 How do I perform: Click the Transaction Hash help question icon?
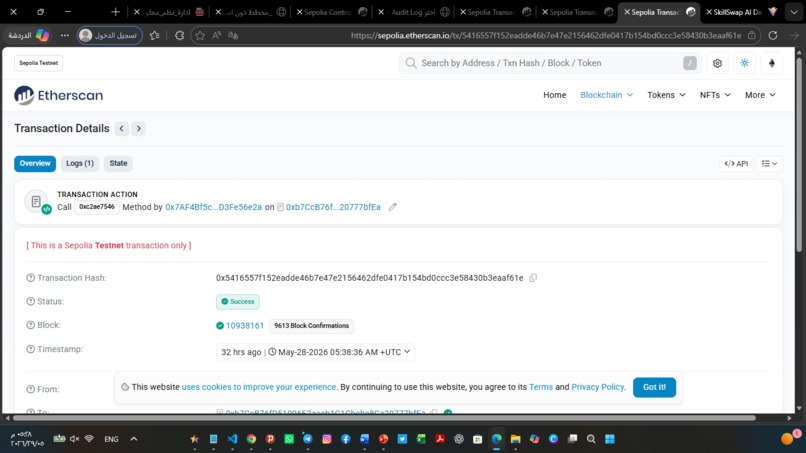click(x=31, y=278)
